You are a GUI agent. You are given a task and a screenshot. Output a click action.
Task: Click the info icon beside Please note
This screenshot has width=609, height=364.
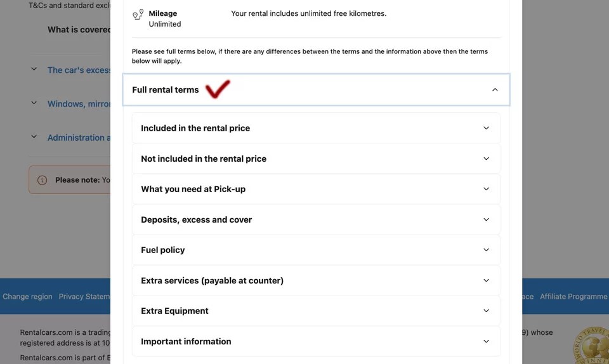[x=43, y=180]
